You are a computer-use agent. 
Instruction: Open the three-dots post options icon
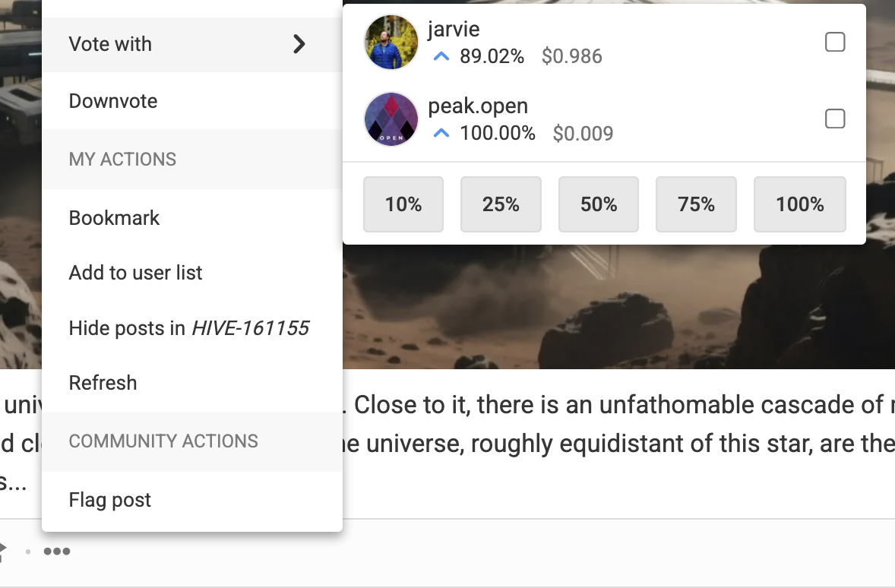click(57, 552)
